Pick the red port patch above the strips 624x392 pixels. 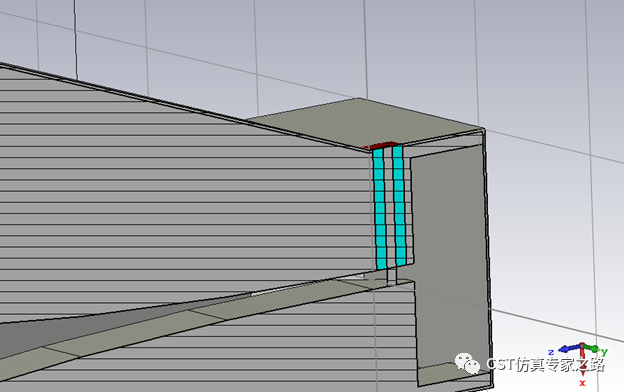(381, 145)
